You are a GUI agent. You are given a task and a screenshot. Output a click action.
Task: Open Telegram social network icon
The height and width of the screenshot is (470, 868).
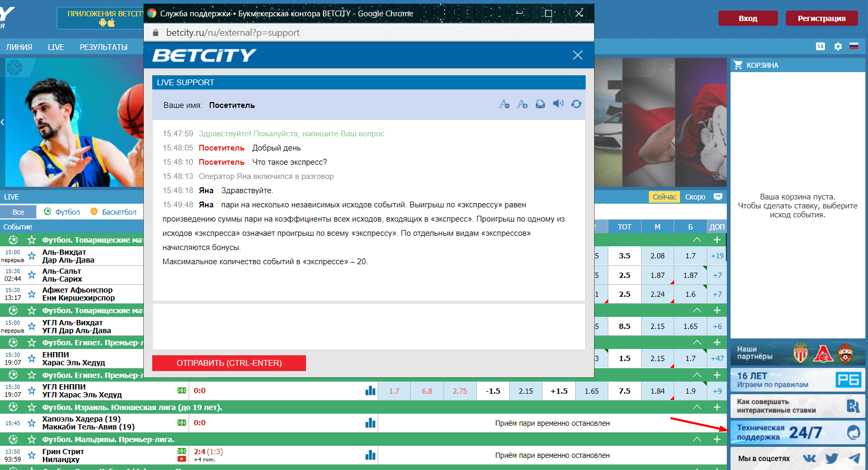tap(854, 458)
